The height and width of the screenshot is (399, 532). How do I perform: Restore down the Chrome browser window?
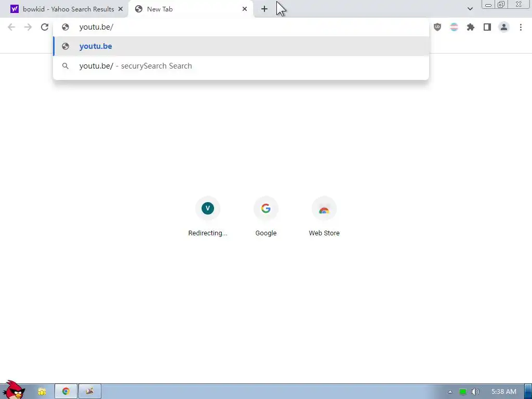[x=501, y=5]
